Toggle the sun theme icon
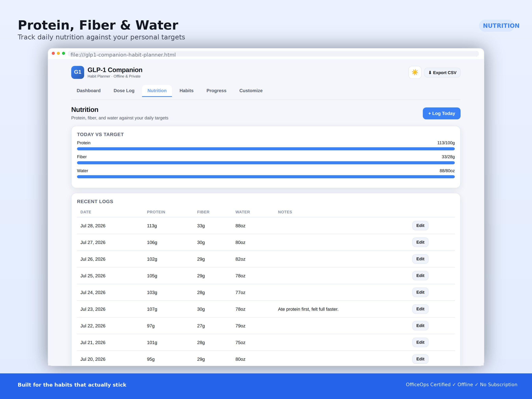 [415, 72]
